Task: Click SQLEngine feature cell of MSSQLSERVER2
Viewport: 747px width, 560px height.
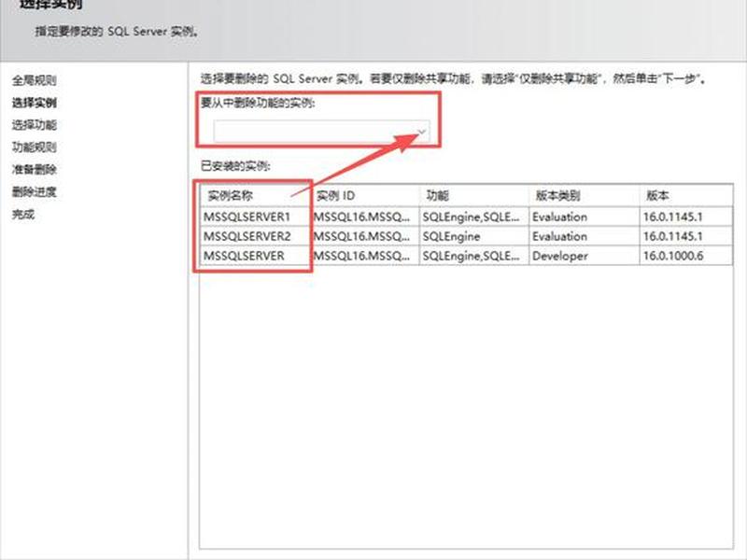Action: click(474, 236)
